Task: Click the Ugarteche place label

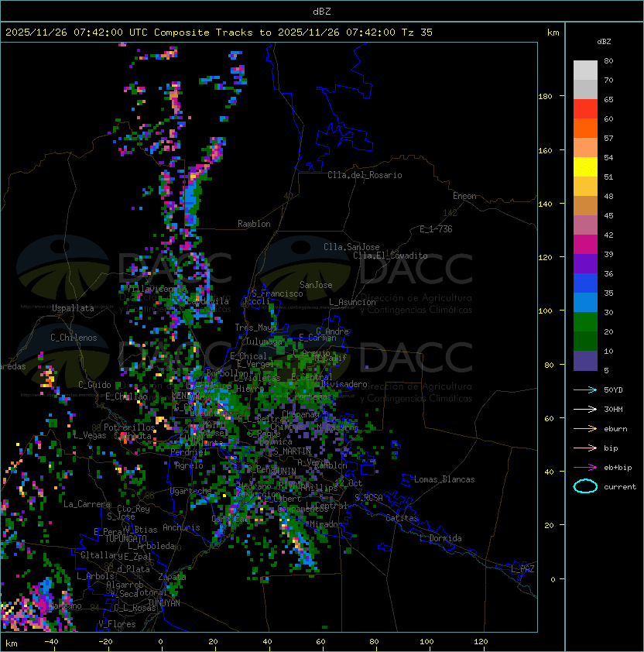Action: coord(191,491)
